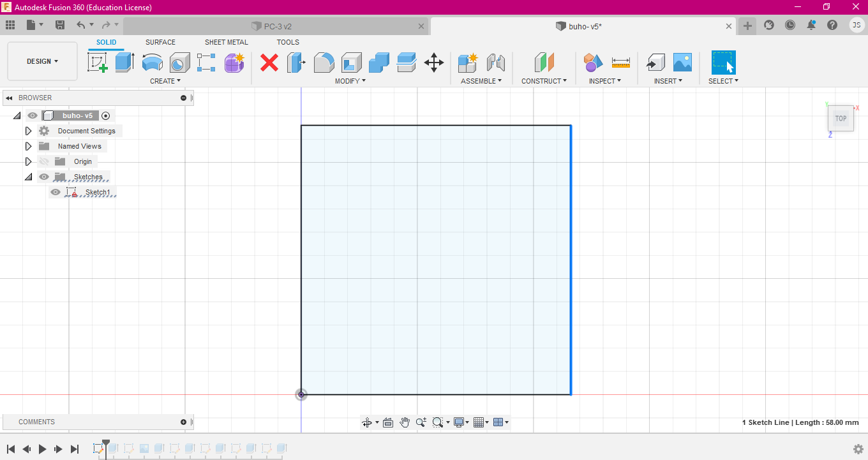This screenshot has height=460, width=868.
Task: Collapse the Sketches folder
Action: pos(28,177)
